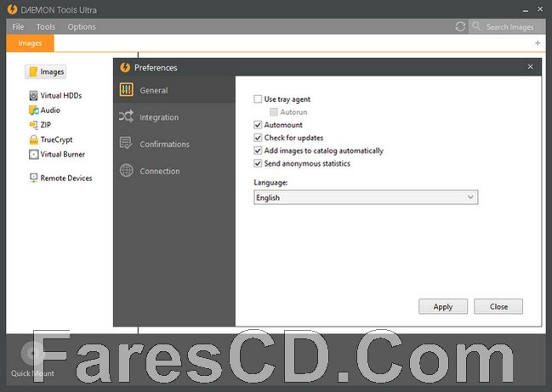The width and height of the screenshot is (552, 392).
Task: Click the Audio music-note icon
Action: tap(34, 111)
